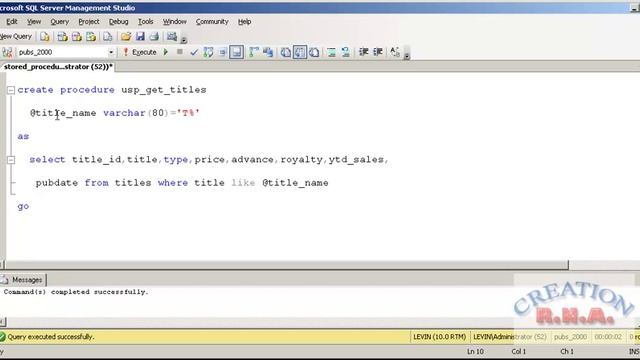Screen dimensions: 640x360
Task: Click Decrease Indent icon
Action: point(363,52)
